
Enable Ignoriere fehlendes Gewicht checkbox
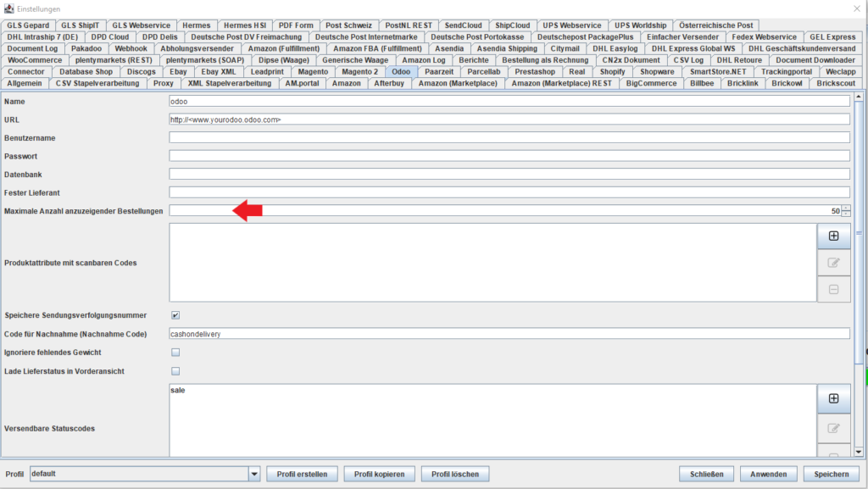pyautogui.click(x=175, y=353)
